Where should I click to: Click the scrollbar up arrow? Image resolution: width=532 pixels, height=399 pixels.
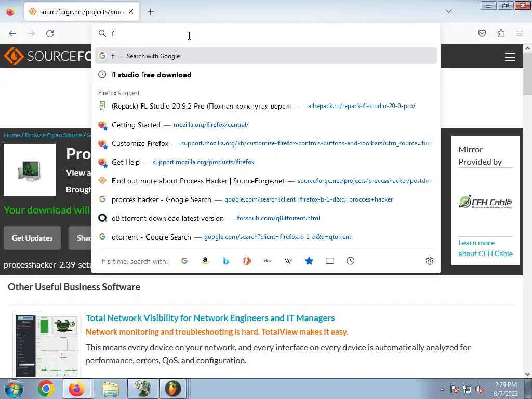[x=528, y=48]
